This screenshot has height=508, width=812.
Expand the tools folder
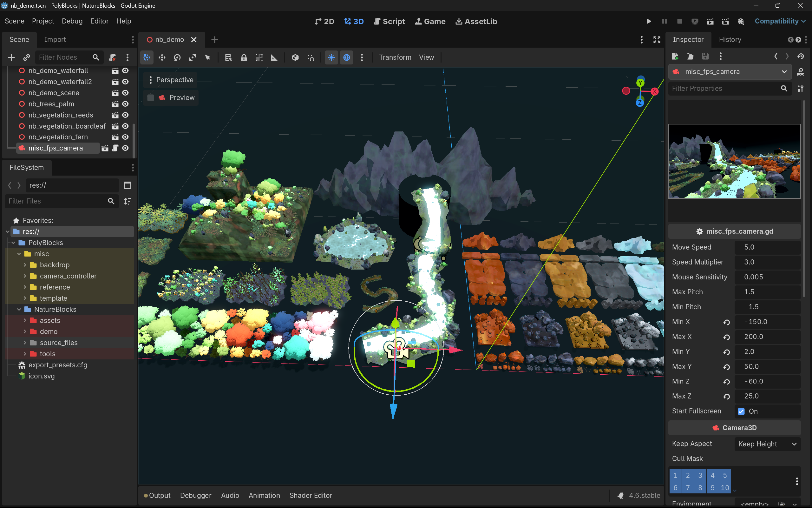click(25, 354)
